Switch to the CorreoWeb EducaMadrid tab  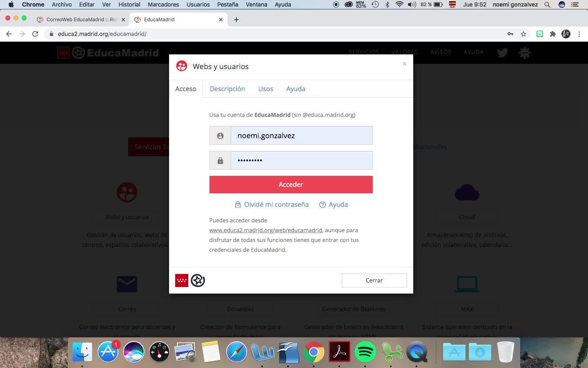click(81, 20)
